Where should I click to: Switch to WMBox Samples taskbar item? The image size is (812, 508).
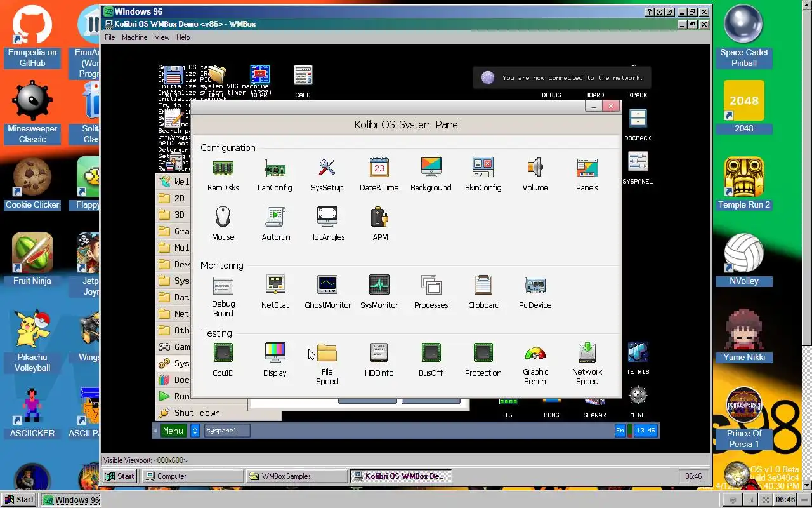coord(297,476)
